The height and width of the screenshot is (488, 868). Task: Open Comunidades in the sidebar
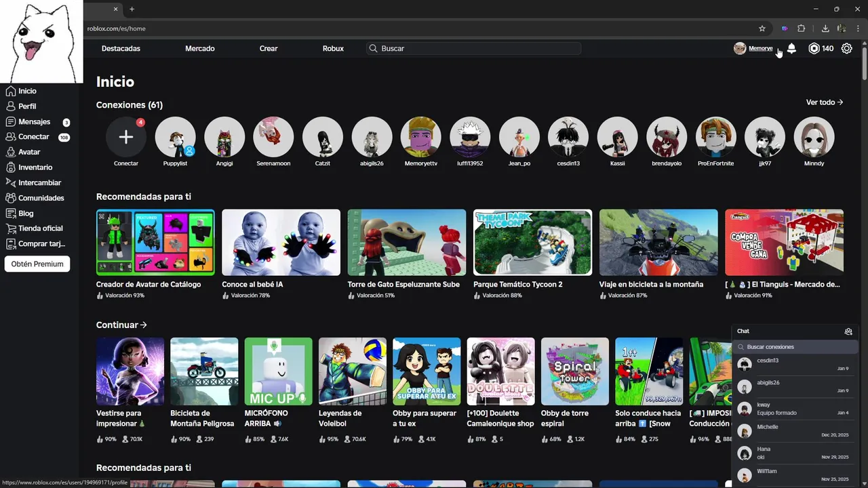(39, 198)
